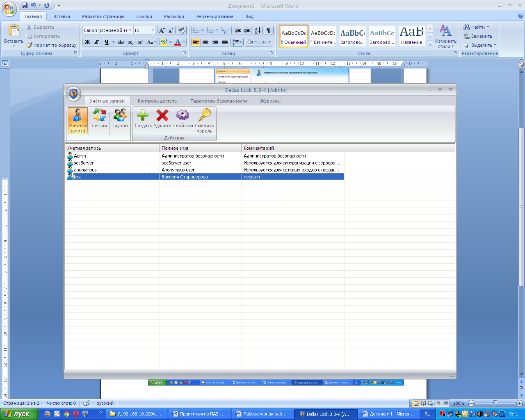Click the Dallas Lock shield logo button
This screenshot has height=420, width=525.
tap(73, 94)
